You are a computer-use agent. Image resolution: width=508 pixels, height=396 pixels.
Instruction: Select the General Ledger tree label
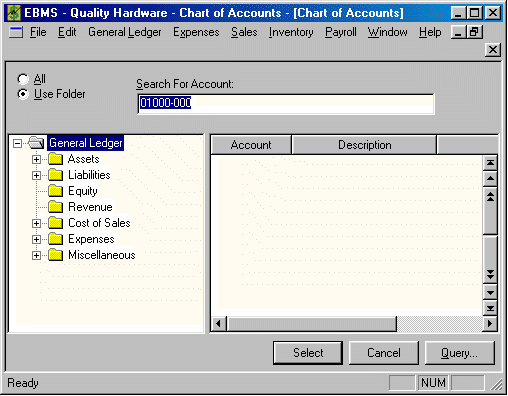pyautogui.click(x=86, y=143)
